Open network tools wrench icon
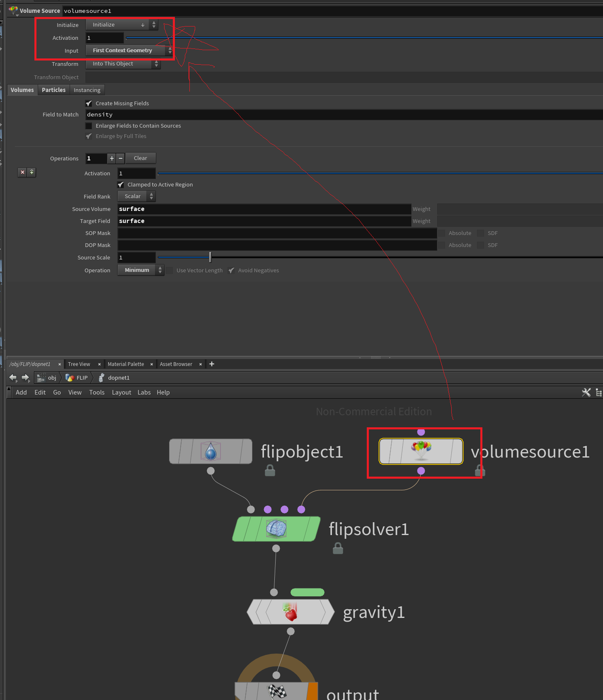This screenshot has width=603, height=700. [586, 392]
